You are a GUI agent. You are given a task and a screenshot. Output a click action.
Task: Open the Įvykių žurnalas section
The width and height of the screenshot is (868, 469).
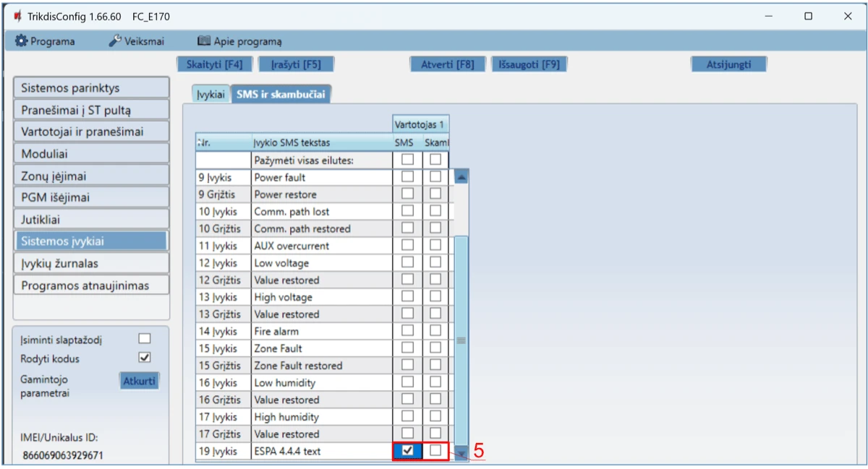pyautogui.click(x=91, y=264)
